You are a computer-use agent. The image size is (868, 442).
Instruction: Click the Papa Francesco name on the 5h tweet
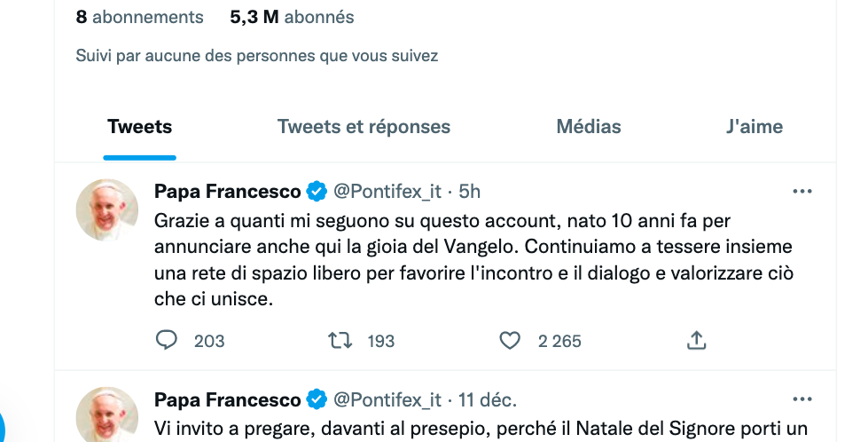pyautogui.click(x=227, y=191)
